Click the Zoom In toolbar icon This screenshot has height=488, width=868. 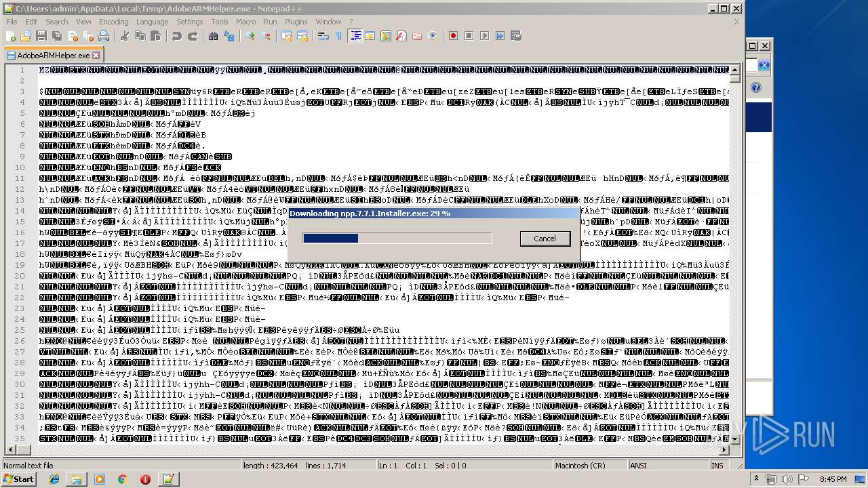tap(250, 36)
